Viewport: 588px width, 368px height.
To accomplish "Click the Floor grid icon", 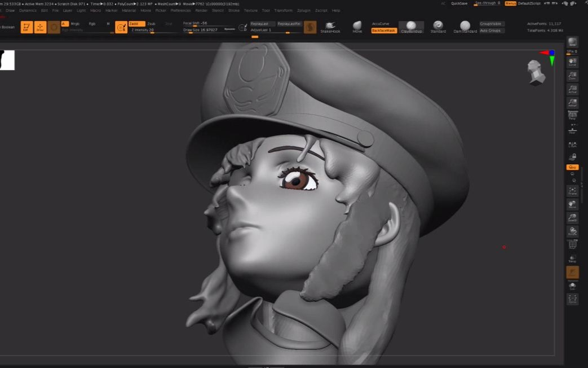I will (572, 130).
